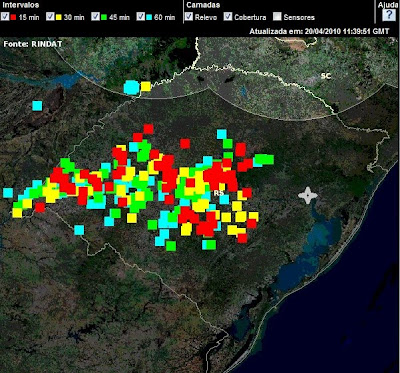Toggle the 60 min interval checkbox
Image resolution: width=400 pixels, height=373 pixels.
(141, 16)
